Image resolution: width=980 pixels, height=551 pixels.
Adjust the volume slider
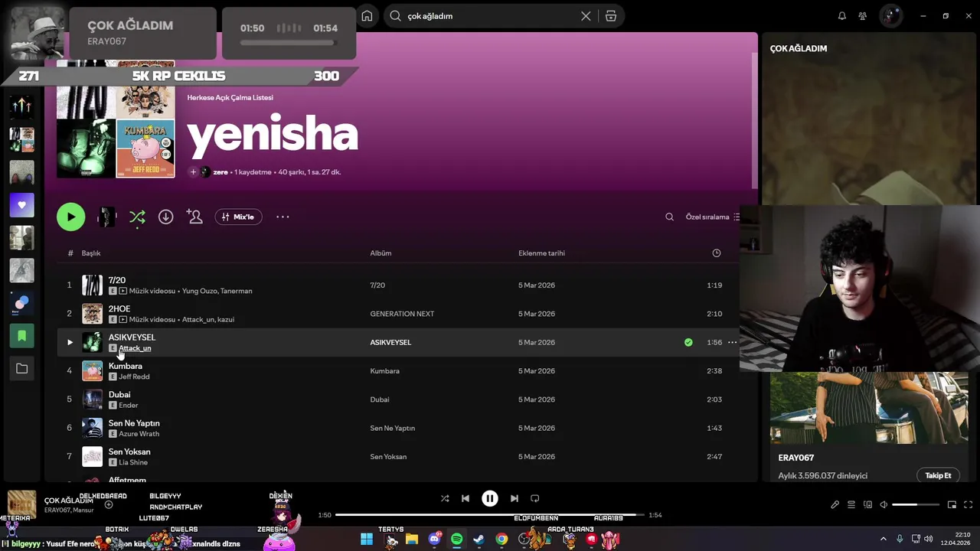pyautogui.click(x=916, y=505)
